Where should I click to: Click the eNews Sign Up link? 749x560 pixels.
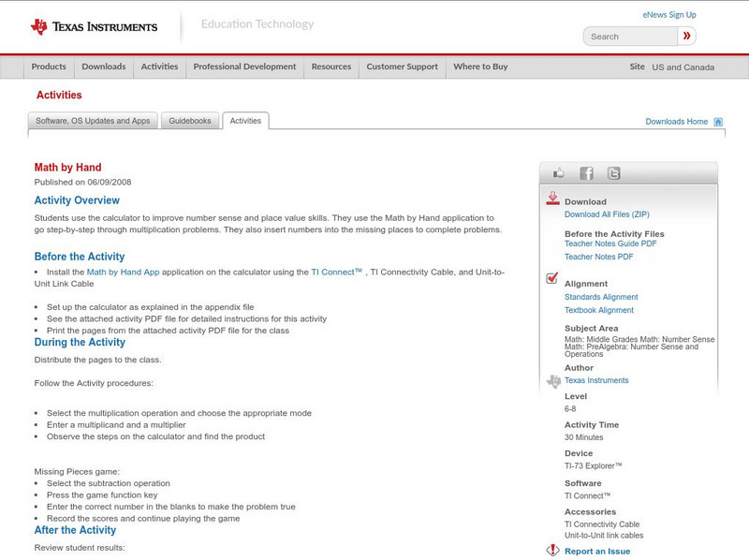[669, 15]
